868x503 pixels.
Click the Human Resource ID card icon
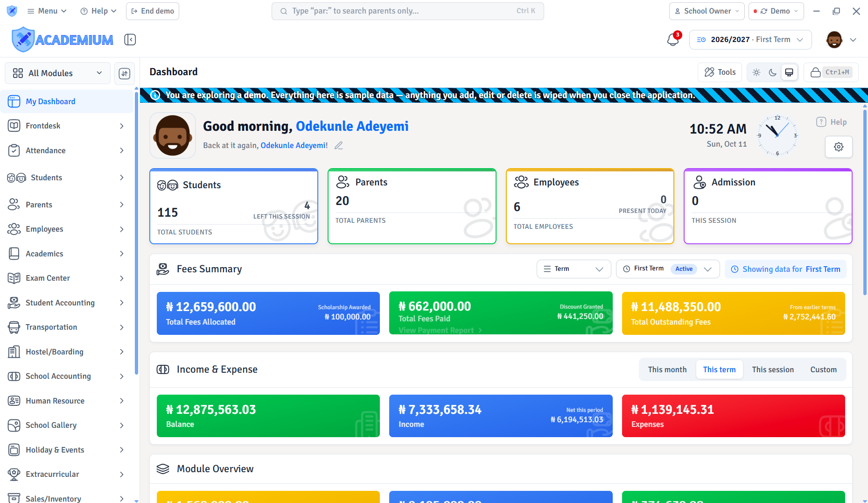(14, 401)
